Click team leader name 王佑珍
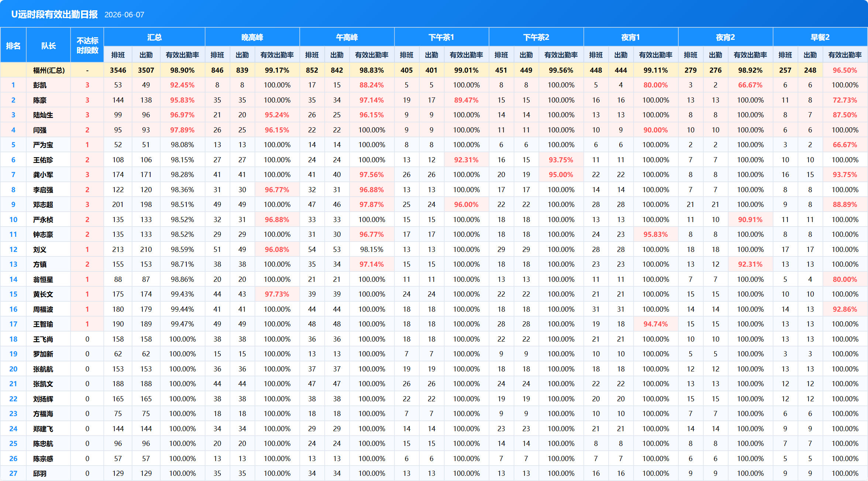868x481 pixels. pos(43,160)
